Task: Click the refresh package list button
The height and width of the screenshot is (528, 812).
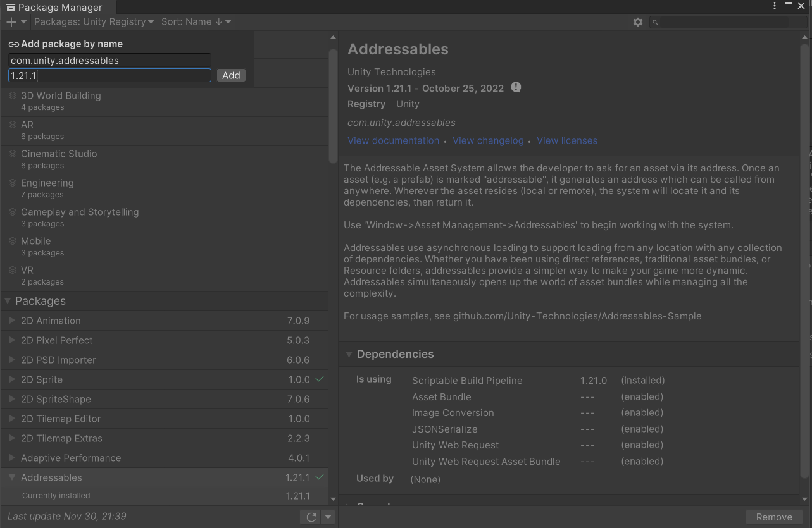Action: [x=311, y=517]
